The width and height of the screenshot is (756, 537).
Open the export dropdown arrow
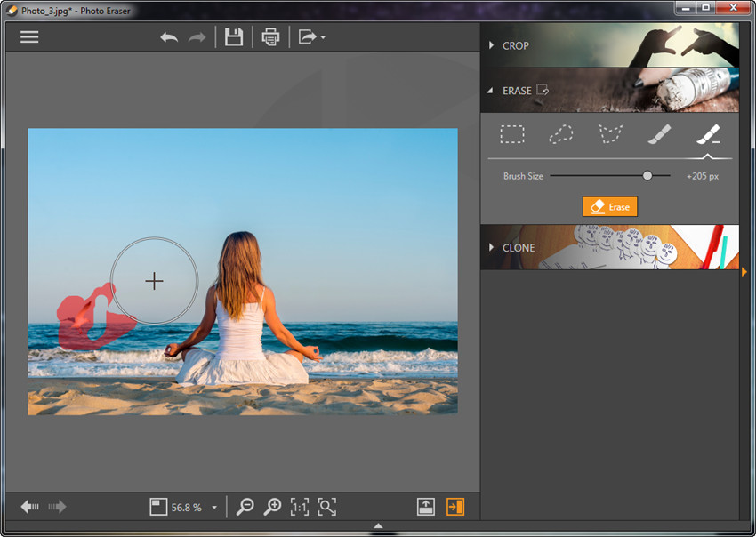(323, 37)
